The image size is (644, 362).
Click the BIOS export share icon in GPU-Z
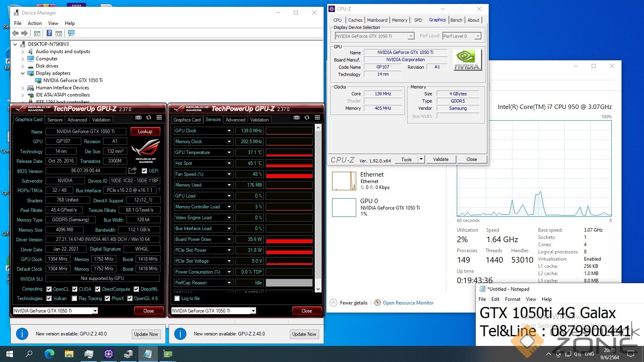tap(132, 171)
